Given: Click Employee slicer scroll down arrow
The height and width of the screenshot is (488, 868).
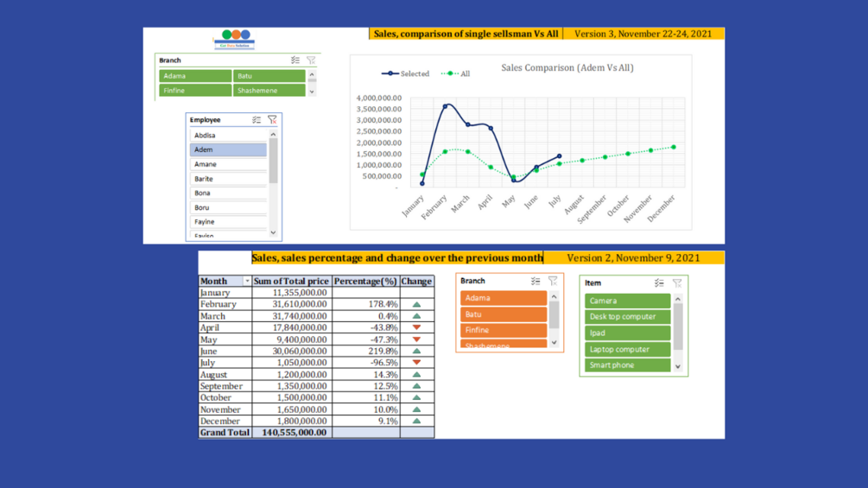Looking at the screenshot, I should pos(273,233).
